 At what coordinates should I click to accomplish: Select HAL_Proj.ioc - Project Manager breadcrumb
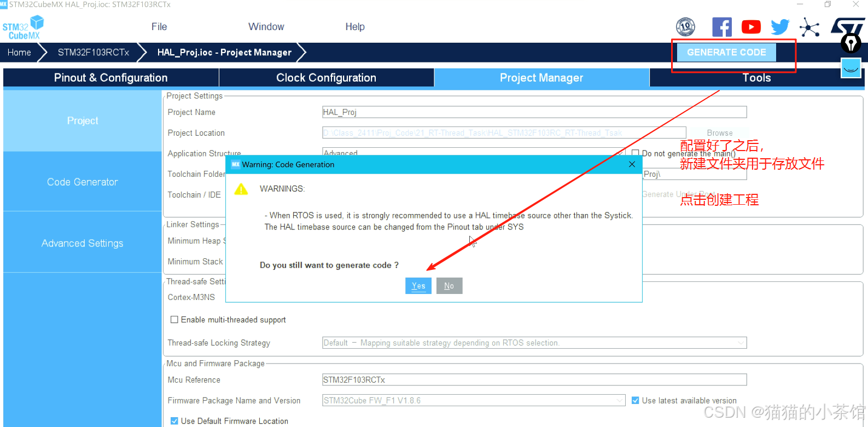click(x=224, y=53)
